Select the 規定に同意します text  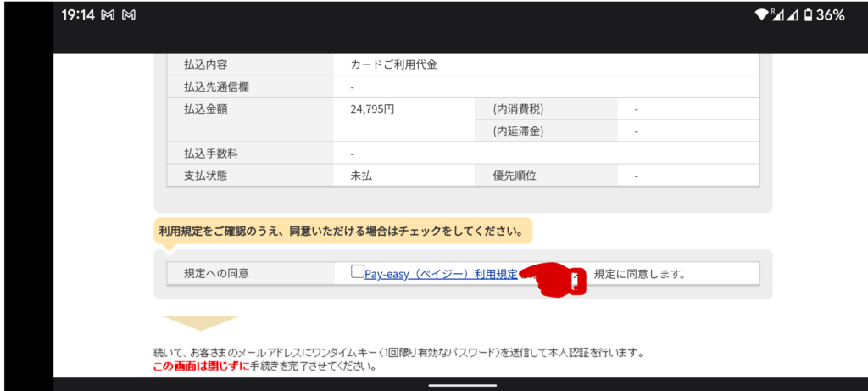[x=639, y=274]
